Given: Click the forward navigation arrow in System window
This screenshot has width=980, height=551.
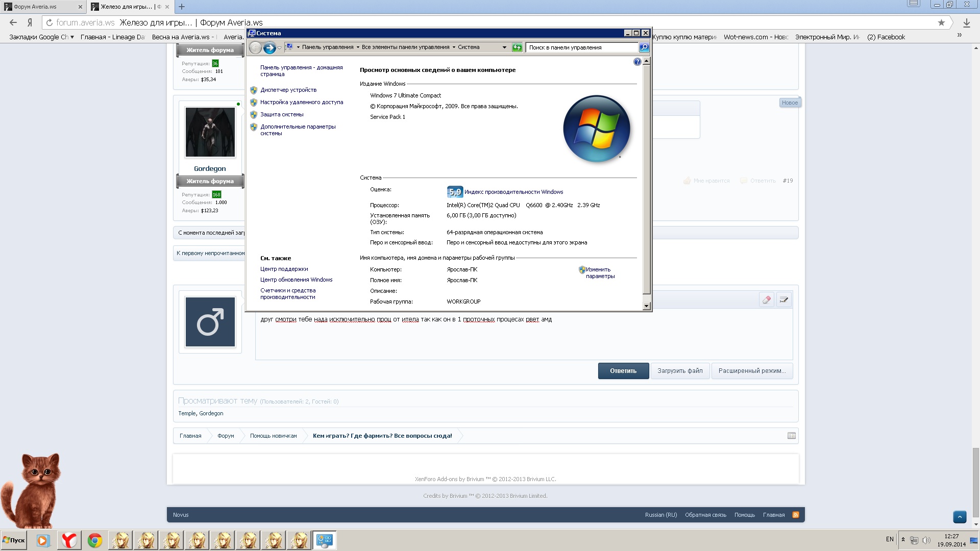Looking at the screenshot, I should [x=269, y=47].
